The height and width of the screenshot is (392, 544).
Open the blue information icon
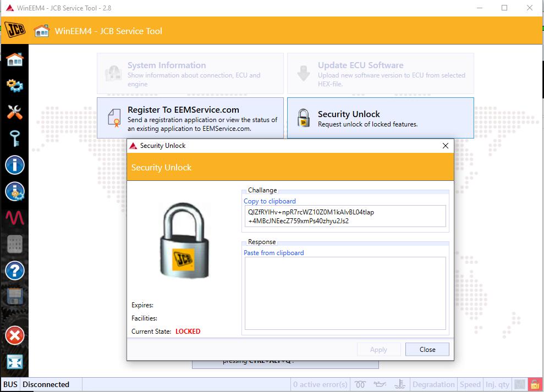(x=14, y=165)
